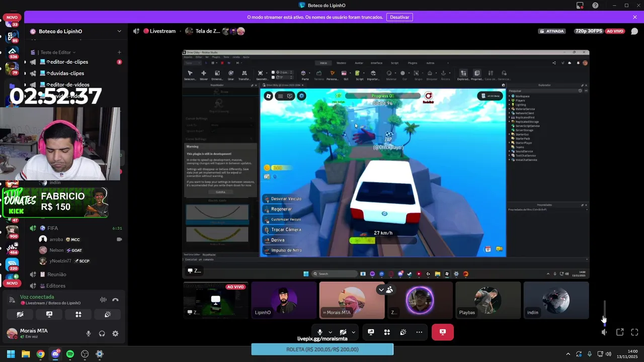Screen dimensions: 644x362
Task: Pop out the stream window
Action: [x=620, y=332]
